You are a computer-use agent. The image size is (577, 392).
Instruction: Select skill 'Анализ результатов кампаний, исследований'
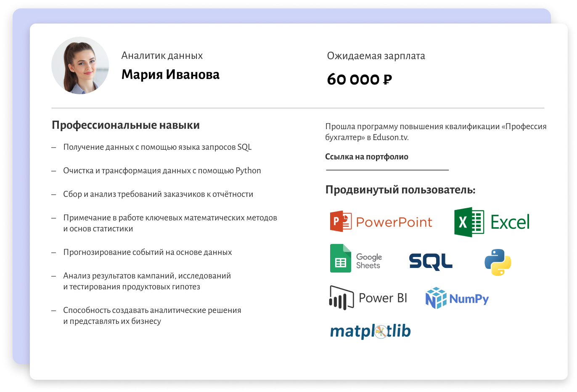(x=147, y=276)
